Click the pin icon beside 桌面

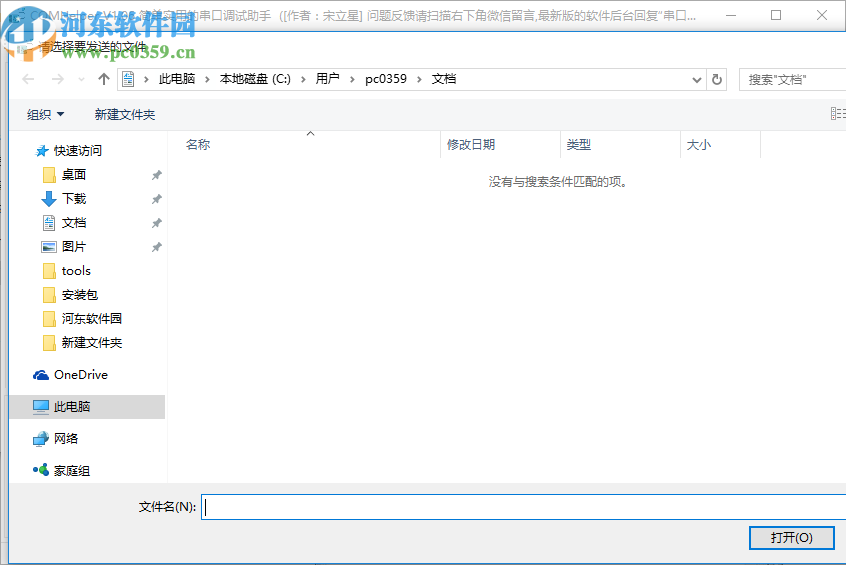(x=156, y=175)
